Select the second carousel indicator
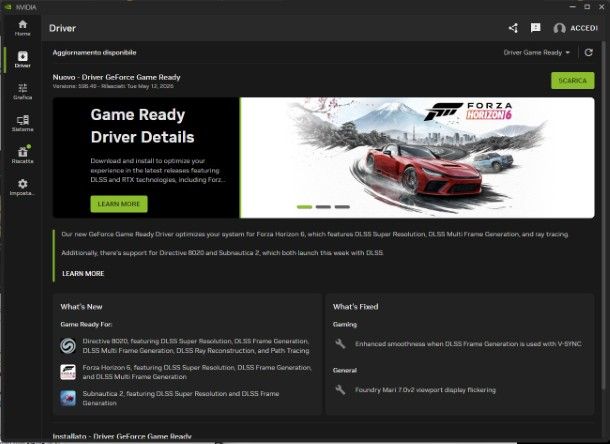This screenshot has width=610, height=444. point(323,207)
